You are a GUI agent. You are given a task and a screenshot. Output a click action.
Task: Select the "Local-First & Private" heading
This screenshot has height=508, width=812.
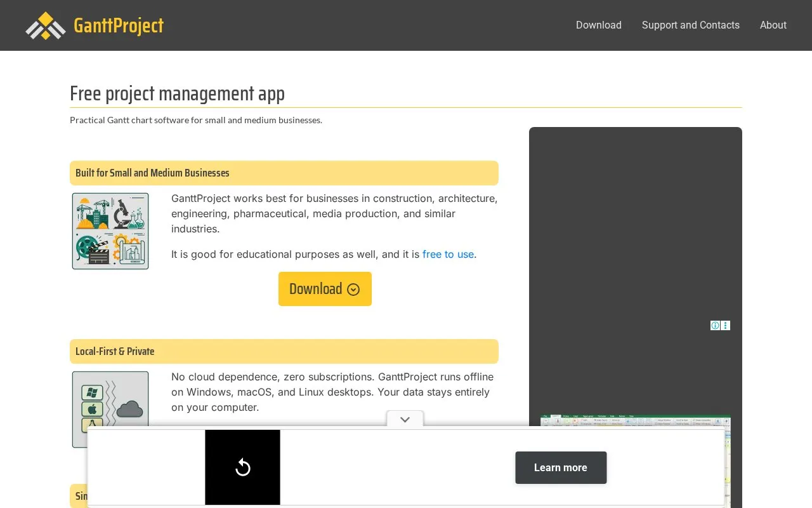coord(115,351)
